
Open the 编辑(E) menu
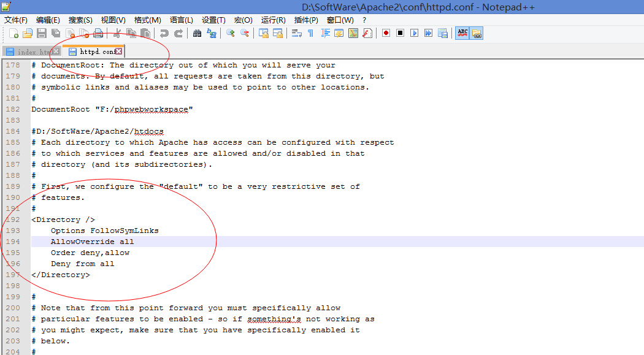tap(48, 20)
